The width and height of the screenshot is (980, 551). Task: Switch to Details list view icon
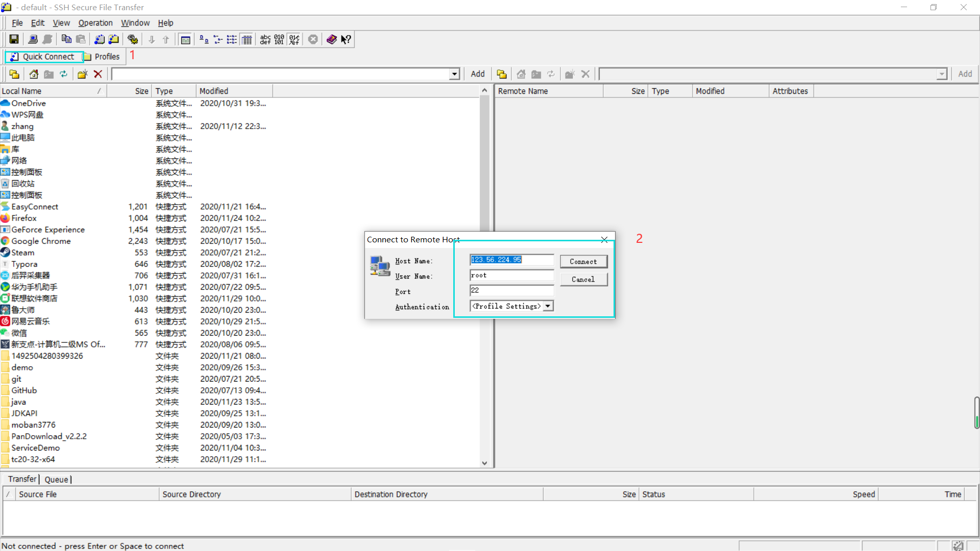pyautogui.click(x=247, y=39)
